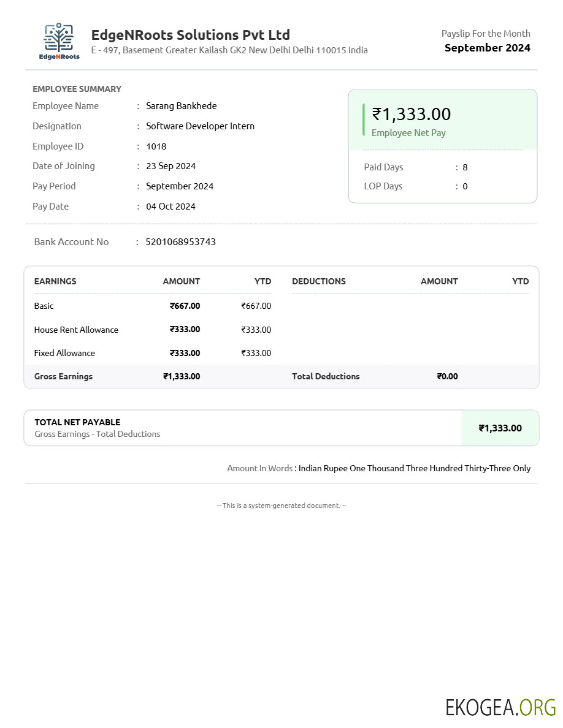
Task: Click the Date of Joining value
Action: tap(170, 166)
